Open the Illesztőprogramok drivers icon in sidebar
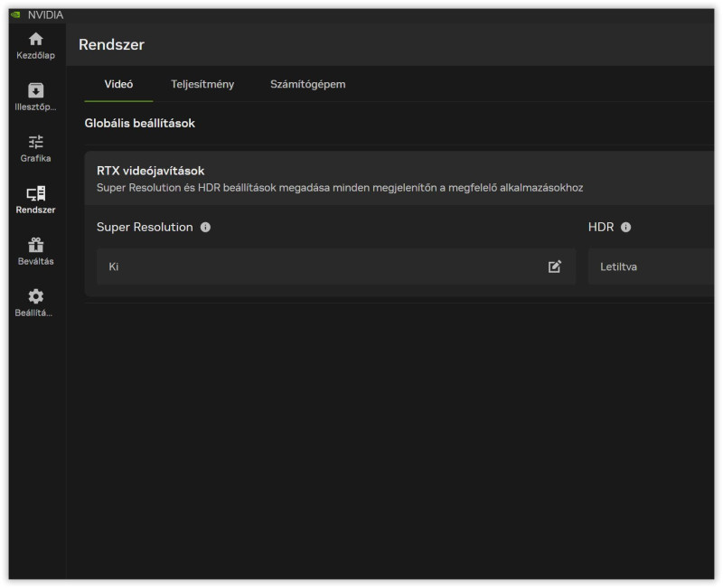 (x=36, y=90)
